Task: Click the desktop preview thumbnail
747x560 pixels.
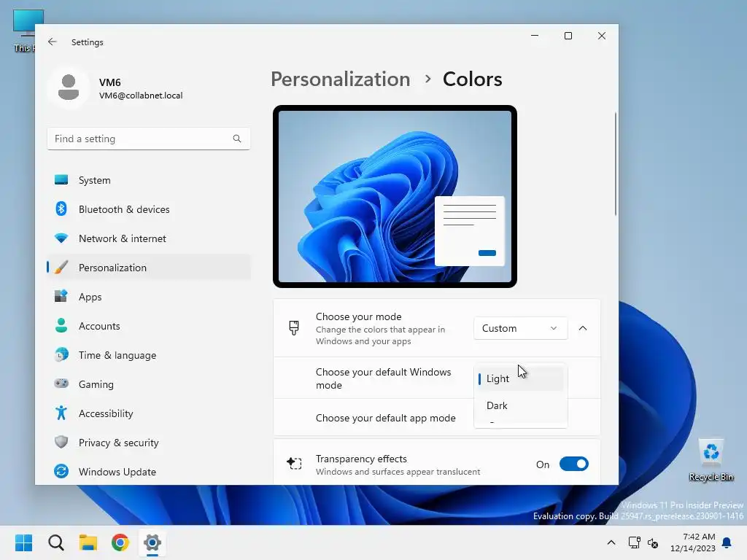Action: pyautogui.click(x=395, y=196)
